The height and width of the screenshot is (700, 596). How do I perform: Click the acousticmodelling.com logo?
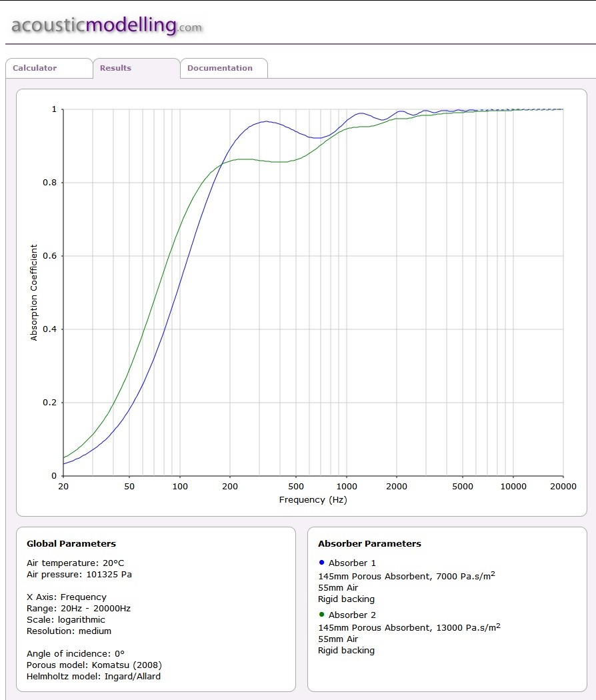107,25
